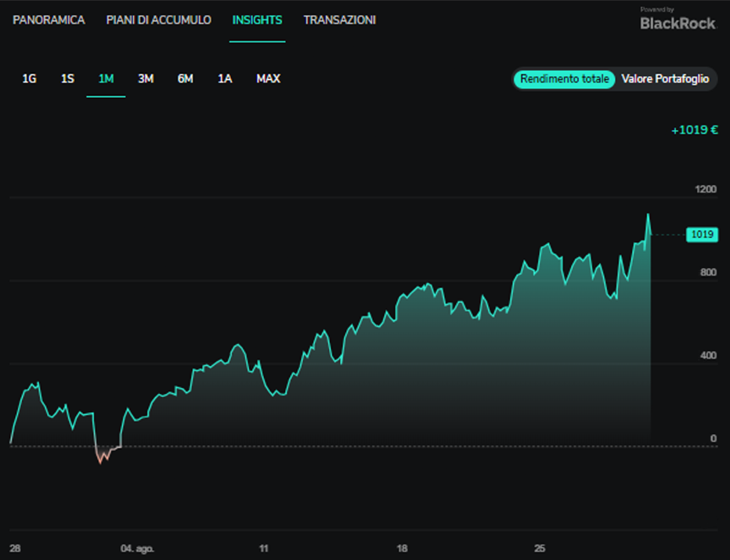Toggle chart to Rendimento totale
The width and height of the screenshot is (730, 560).
coord(564,79)
